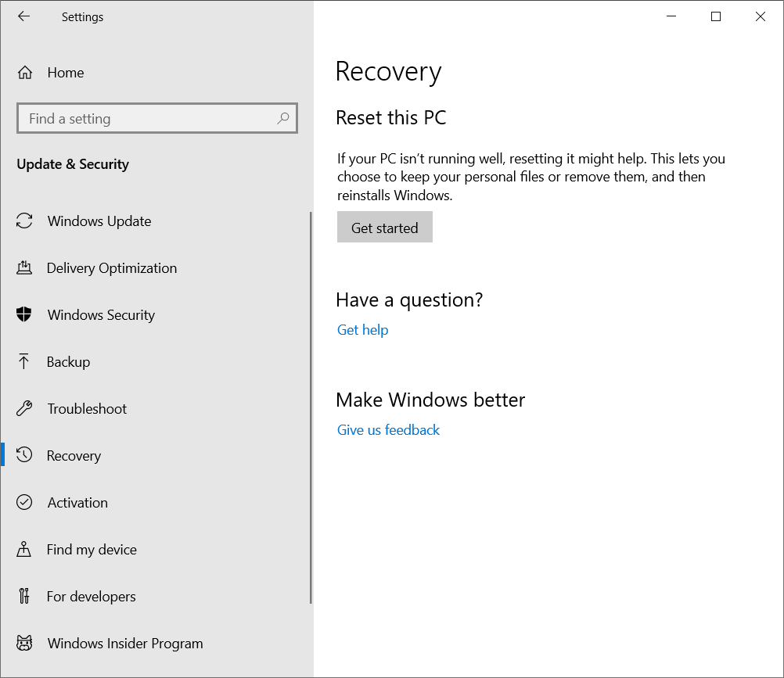This screenshot has height=678, width=784.
Task: Click the sidebar vertical scrollbar
Action: pos(311,407)
